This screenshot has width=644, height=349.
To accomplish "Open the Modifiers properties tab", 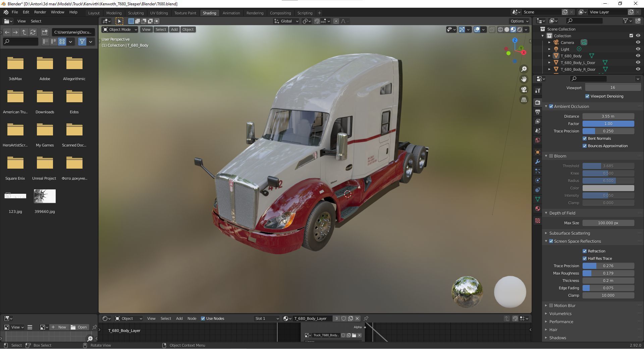I will 538,162.
